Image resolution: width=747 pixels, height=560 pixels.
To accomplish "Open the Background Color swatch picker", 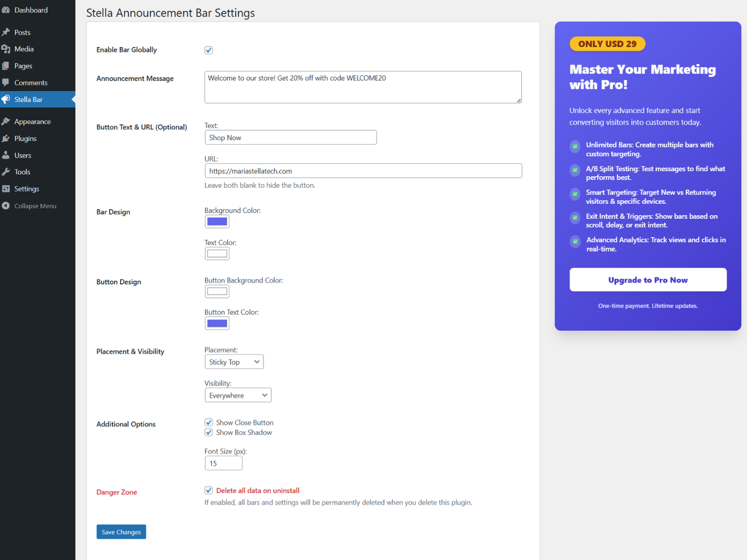I will (217, 221).
